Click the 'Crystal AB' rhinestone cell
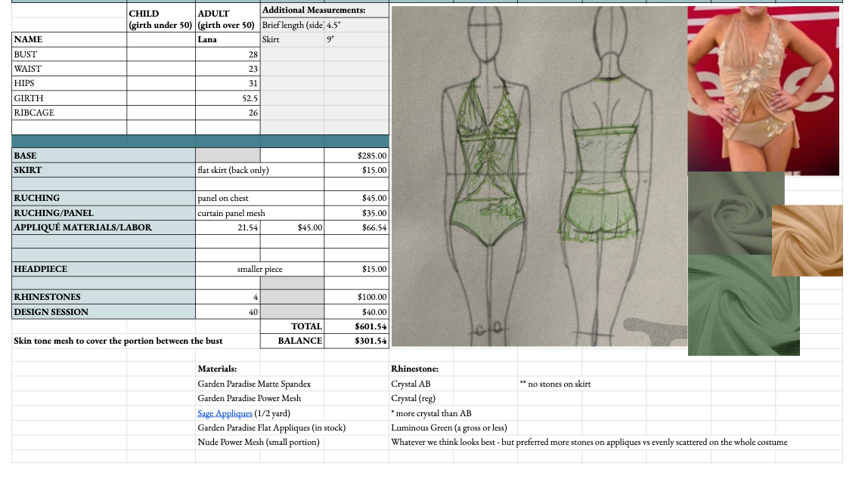This screenshot has height=491, width=868. tap(421, 384)
